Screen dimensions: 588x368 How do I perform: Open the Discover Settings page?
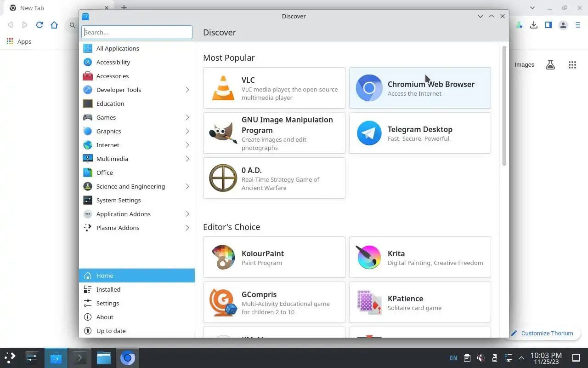coord(137,303)
